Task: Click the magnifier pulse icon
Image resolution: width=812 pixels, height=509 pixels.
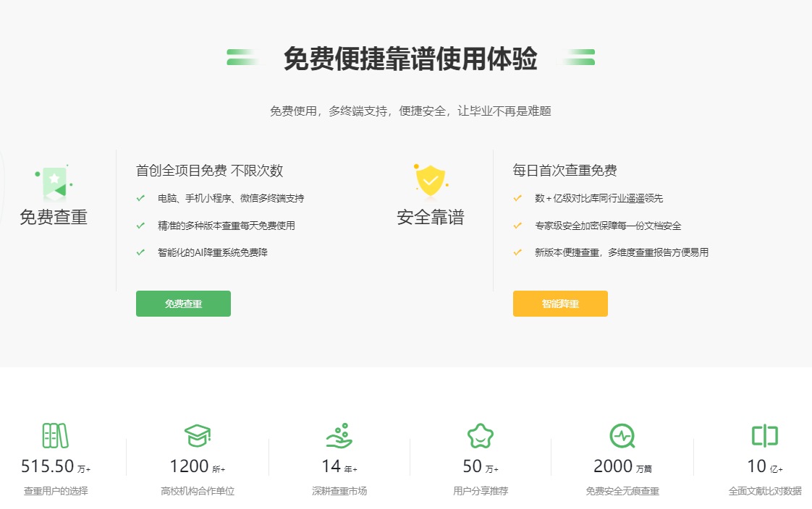Action: (622, 436)
